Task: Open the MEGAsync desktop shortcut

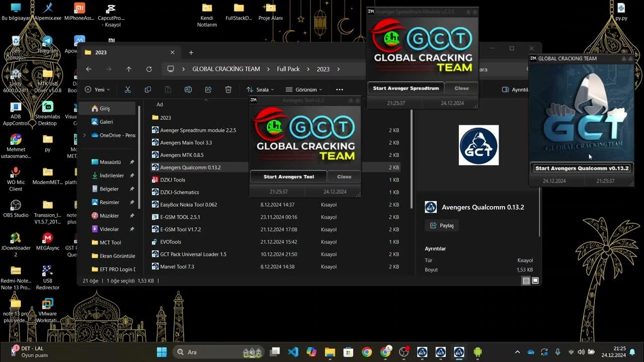Action: [x=47, y=241]
